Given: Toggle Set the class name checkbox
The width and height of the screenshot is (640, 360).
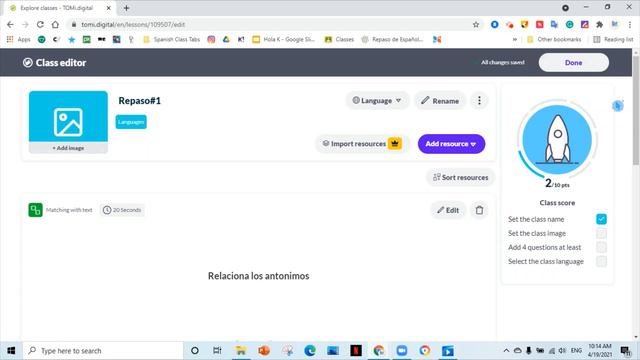Looking at the screenshot, I should pyautogui.click(x=601, y=219).
